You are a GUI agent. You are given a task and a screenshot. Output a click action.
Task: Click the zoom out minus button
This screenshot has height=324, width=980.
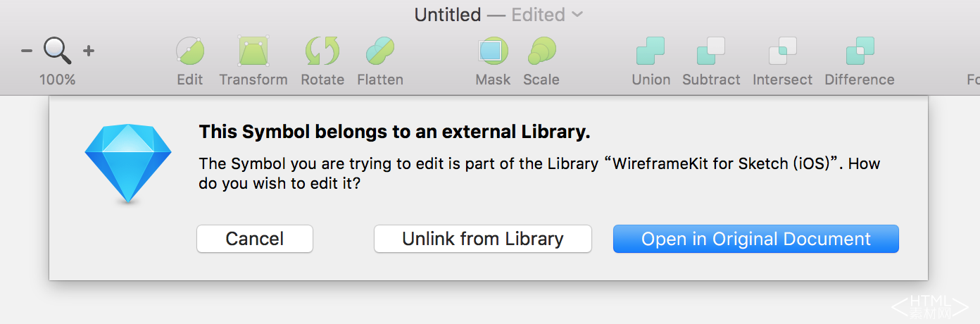coord(27,51)
